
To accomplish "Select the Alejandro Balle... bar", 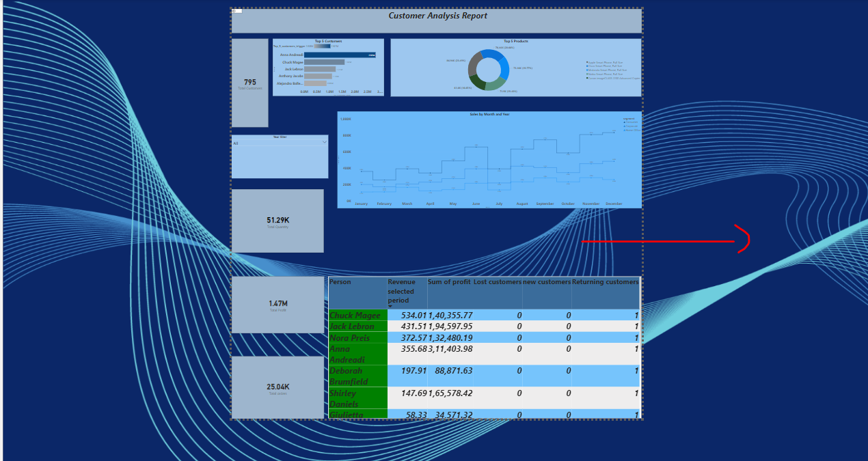I will point(315,83).
